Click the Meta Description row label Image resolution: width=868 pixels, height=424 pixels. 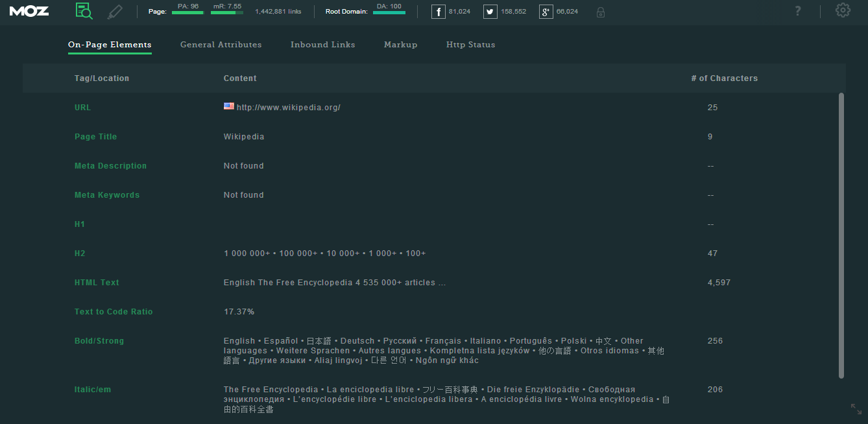(111, 166)
